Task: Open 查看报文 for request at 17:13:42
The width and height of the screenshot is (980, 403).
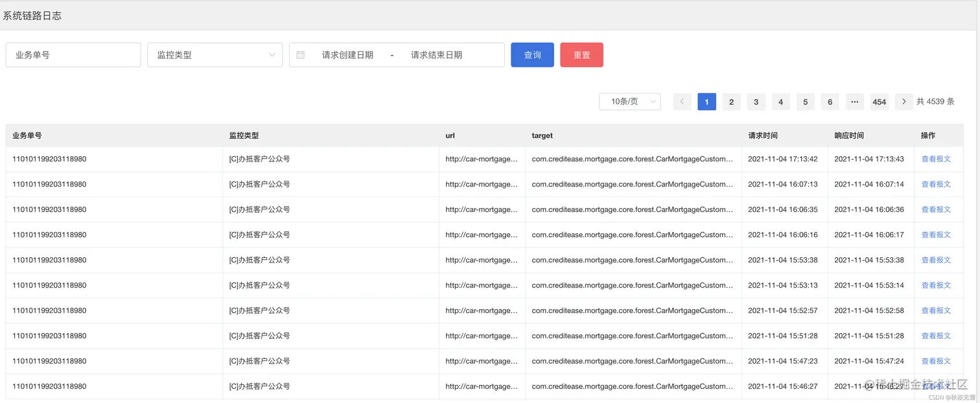Action: [936, 159]
